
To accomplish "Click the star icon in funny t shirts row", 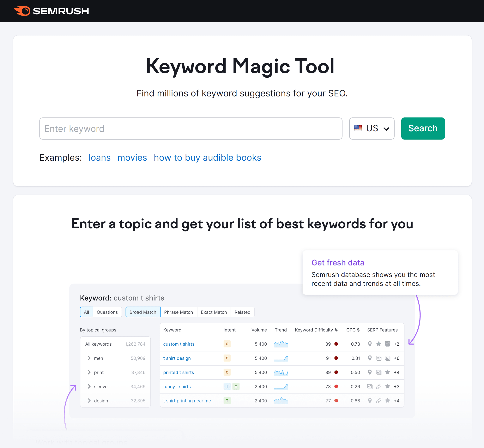I will click(388, 386).
